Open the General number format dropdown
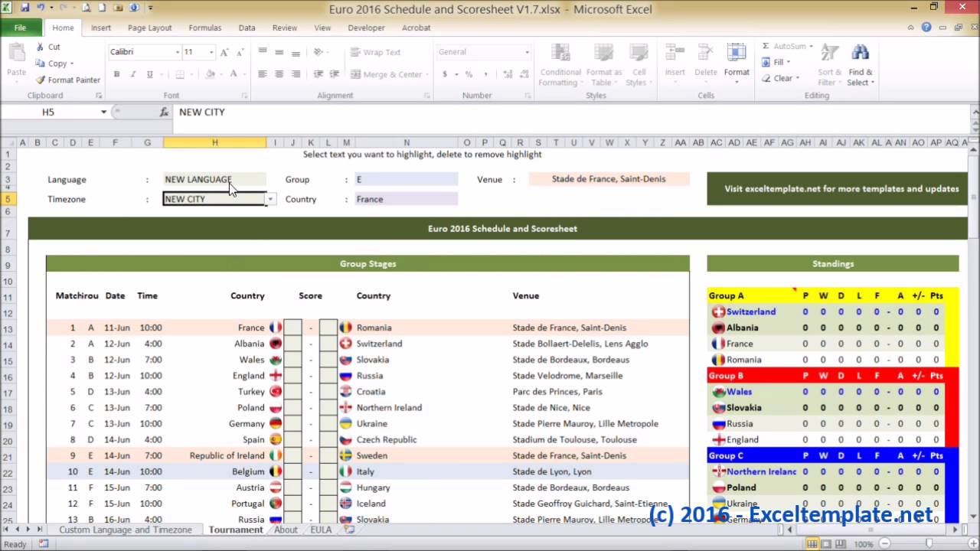The height and width of the screenshot is (551, 980). (x=527, y=52)
